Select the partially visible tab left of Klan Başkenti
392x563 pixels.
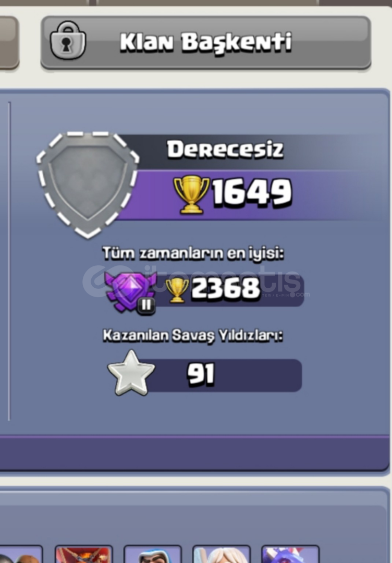pos(9,42)
